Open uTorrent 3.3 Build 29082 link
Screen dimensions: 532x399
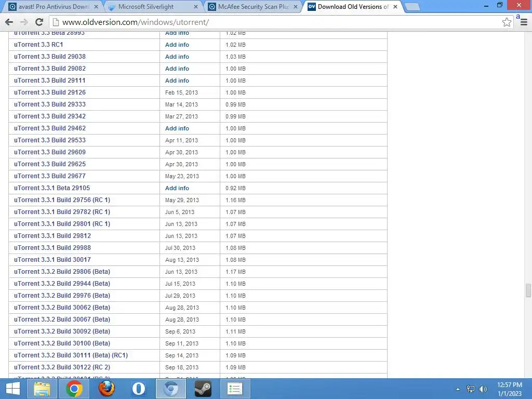[x=50, y=68]
